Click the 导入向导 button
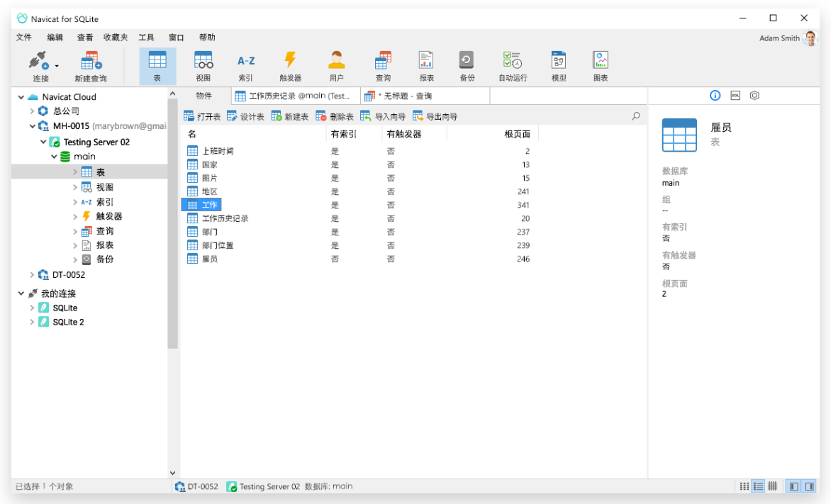The width and height of the screenshot is (831, 504). point(383,116)
